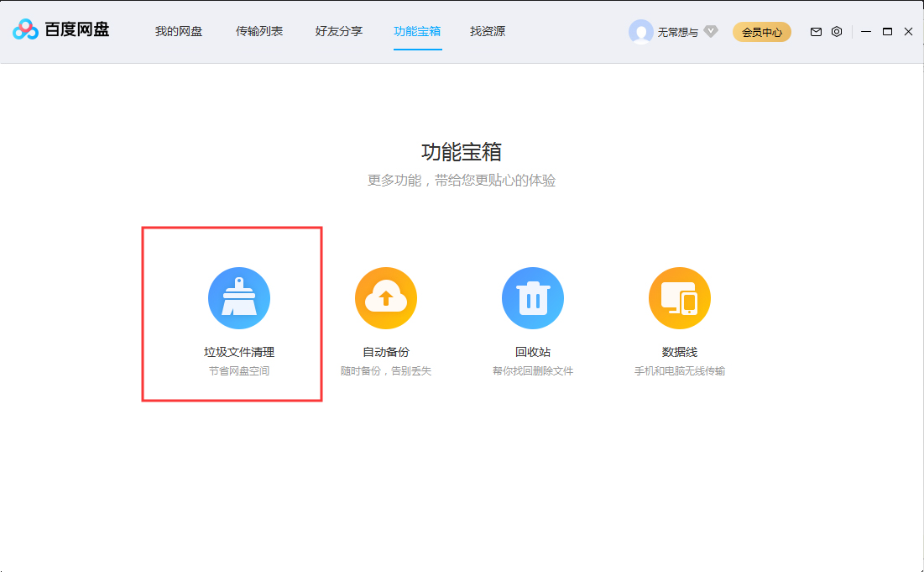Image resolution: width=924 pixels, height=572 pixels.
Task: Select the 功能宝箱 toolbox tab
Action: click(418, 31)
